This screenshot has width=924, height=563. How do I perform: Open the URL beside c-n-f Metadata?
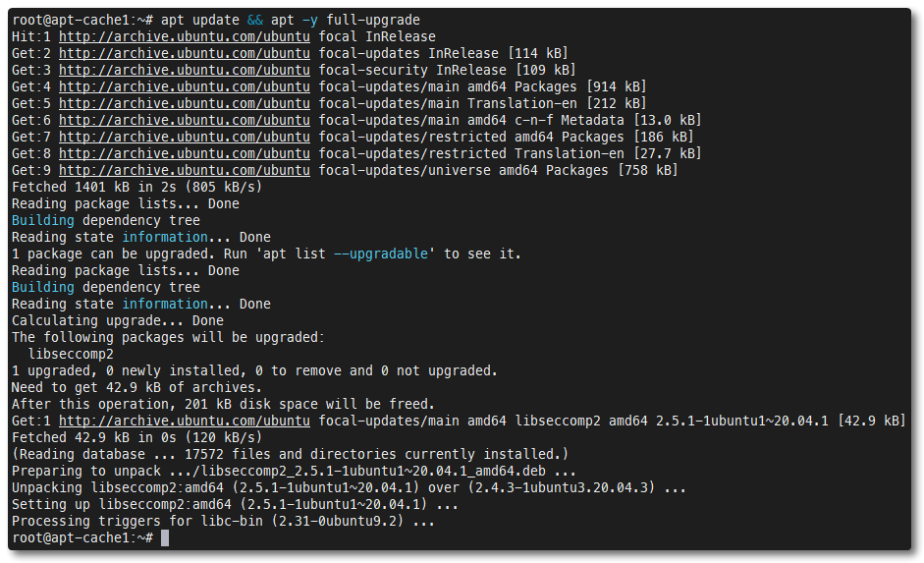185,120
